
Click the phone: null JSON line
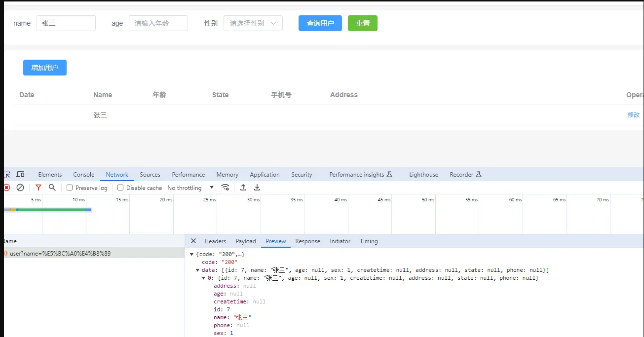pos(231,325)
